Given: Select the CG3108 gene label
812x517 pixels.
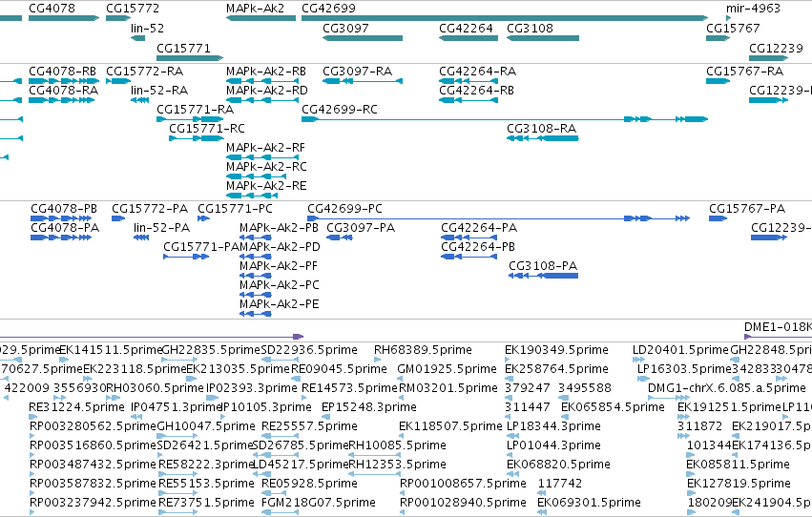Looking at the screenshot, I should pyautogui.click(x=530, y=29).
